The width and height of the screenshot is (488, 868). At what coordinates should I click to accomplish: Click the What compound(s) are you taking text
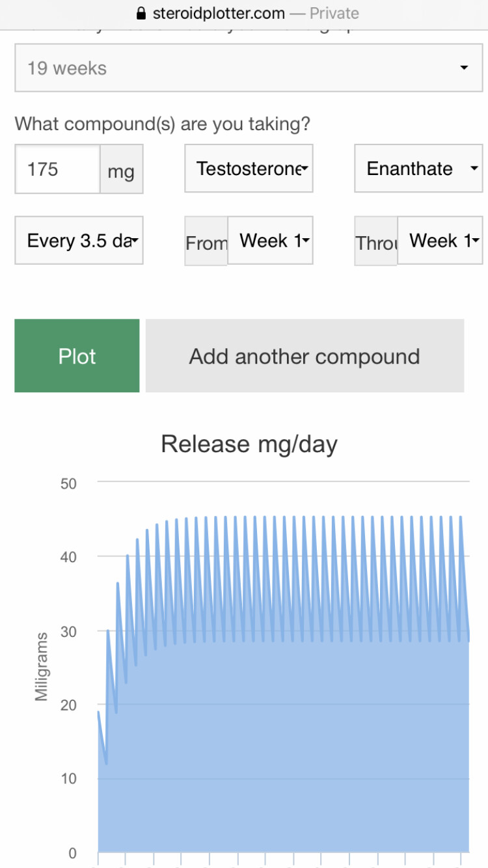tap(163, 124)
